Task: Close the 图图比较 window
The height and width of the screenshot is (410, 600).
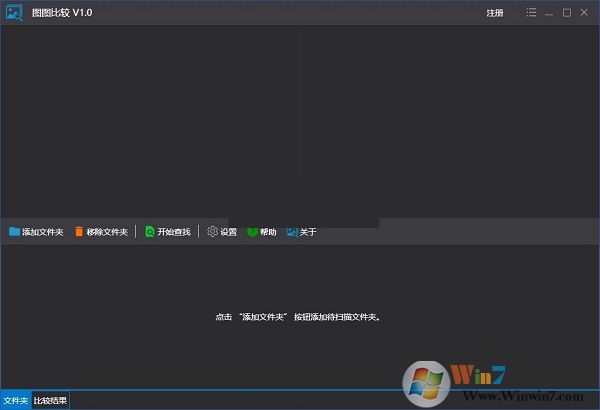Action: click(x=584, y=13)
